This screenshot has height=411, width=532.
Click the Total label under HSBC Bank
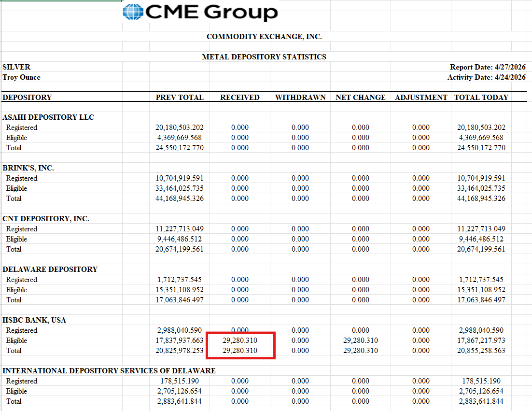(x=14, y=351)
